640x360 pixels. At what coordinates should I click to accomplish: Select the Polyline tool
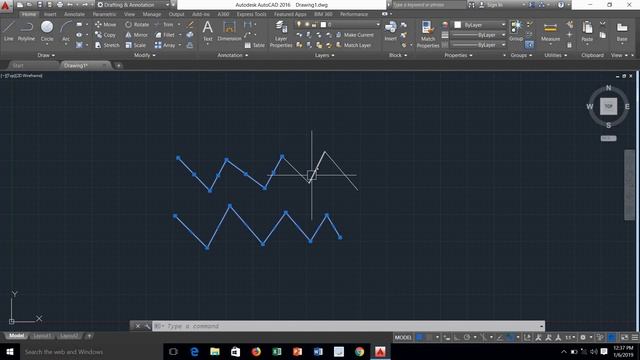(x=27, y=31)
